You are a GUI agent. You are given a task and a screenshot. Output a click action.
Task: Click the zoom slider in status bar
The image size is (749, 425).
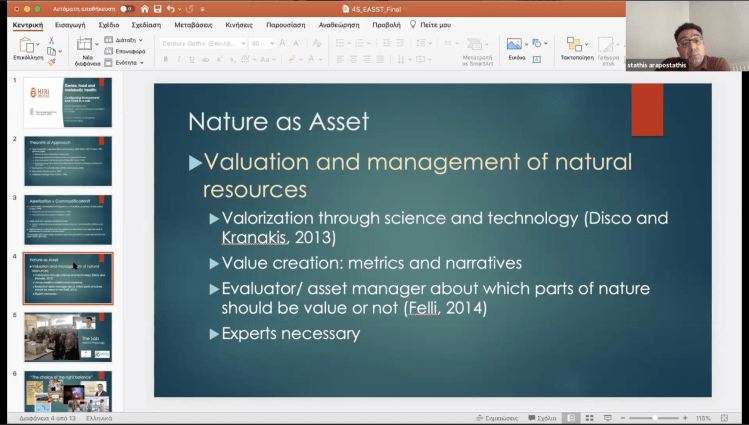655,418
